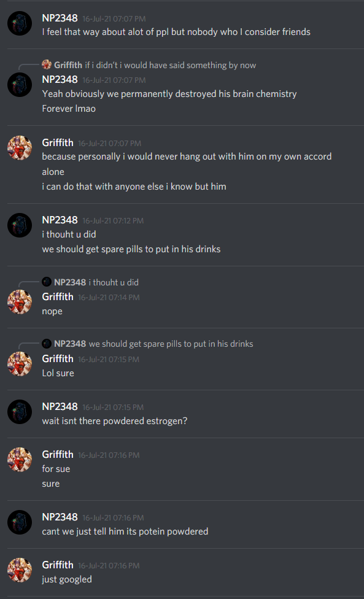
Task: Click Griffith's avatar next to 'for sue'
Action: pyautogui.click(x=20, y=460)
